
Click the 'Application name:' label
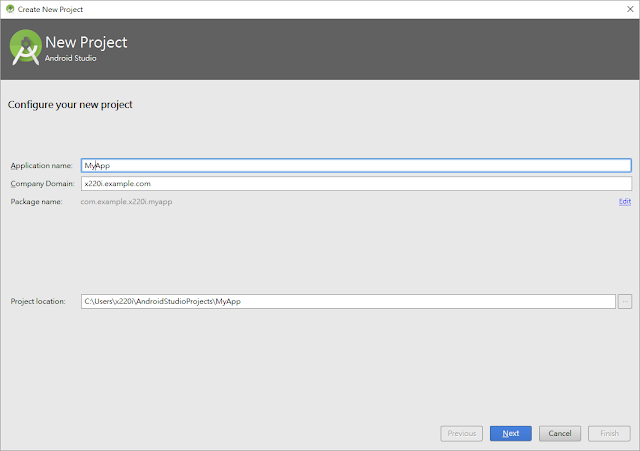[x=41, y=166]
